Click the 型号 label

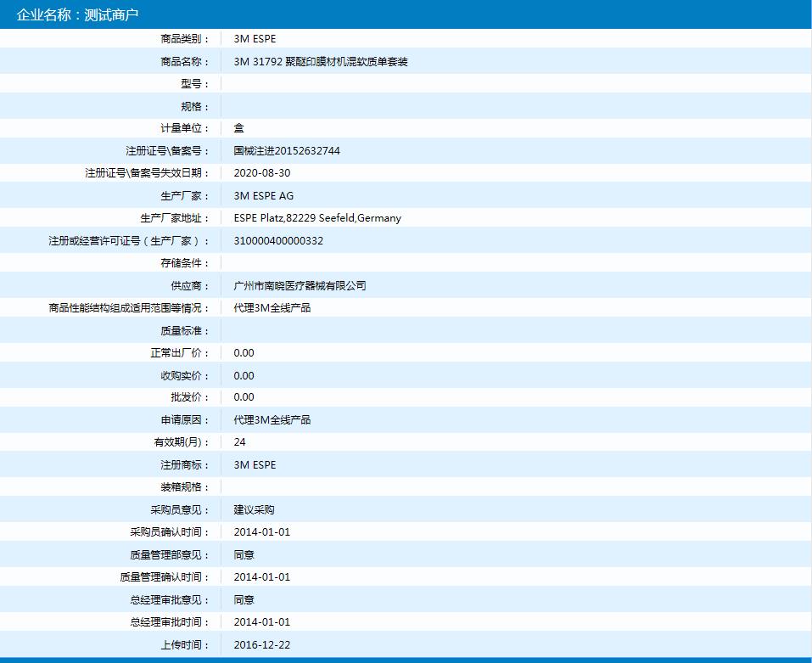(195, 84)
